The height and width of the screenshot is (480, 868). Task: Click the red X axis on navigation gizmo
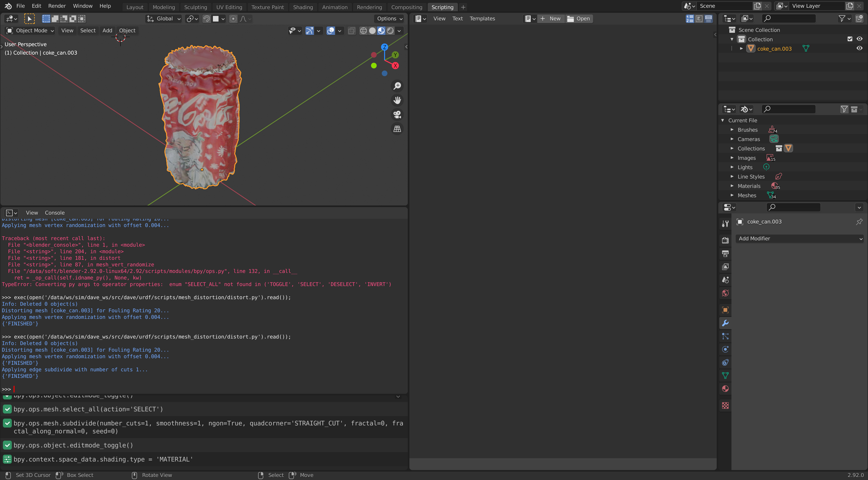click(x=395, y=66)
